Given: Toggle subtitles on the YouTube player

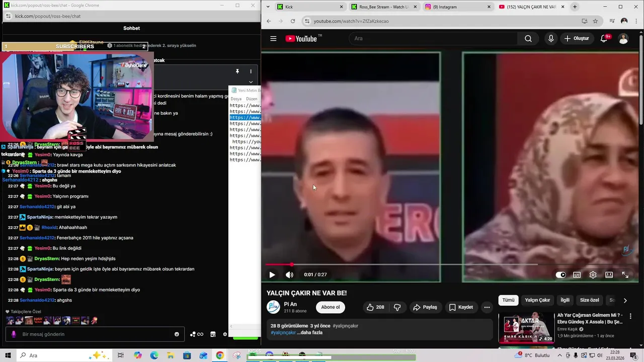Looking at the screenshot, I should (577, 275).
